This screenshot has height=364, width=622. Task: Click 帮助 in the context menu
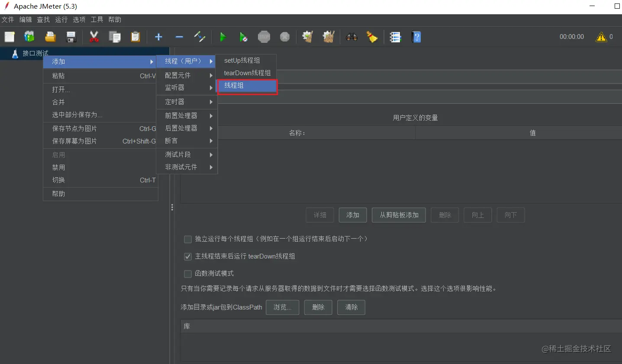click(100, 194)
